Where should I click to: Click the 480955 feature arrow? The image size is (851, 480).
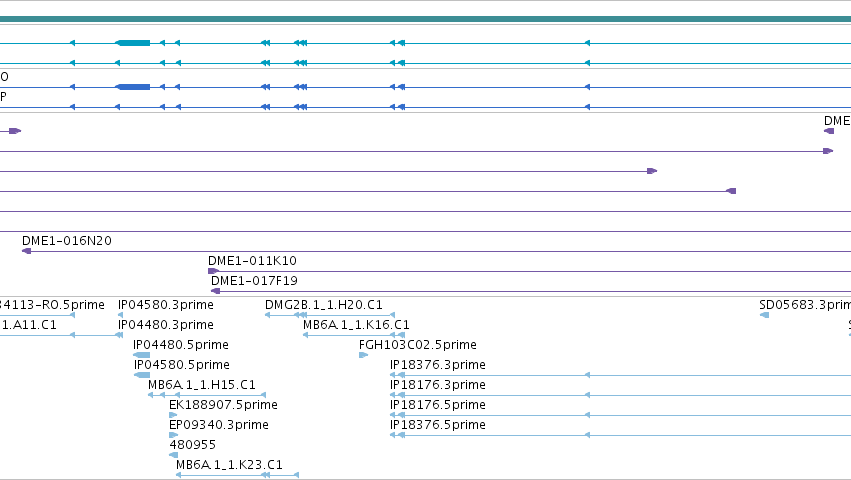tap(173, 455)
